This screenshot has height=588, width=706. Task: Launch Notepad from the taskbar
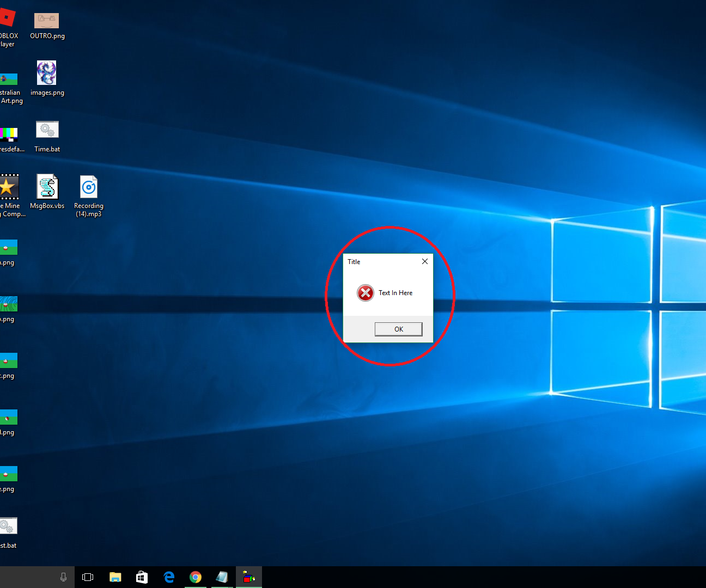[x=222, y=577]
